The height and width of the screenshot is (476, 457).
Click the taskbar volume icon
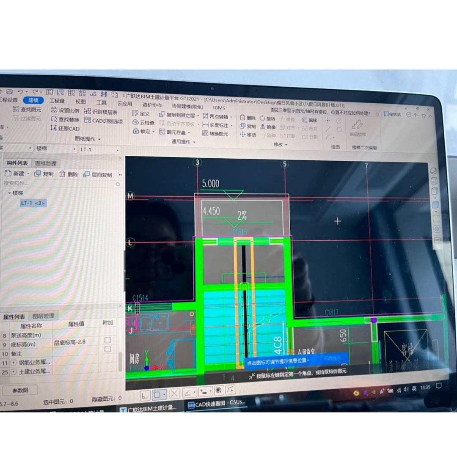[406, 389]
